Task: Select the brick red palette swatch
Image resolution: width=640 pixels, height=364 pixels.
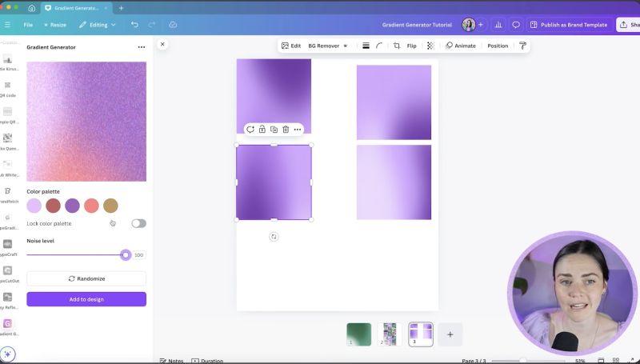Action: [x=53, y=206]
